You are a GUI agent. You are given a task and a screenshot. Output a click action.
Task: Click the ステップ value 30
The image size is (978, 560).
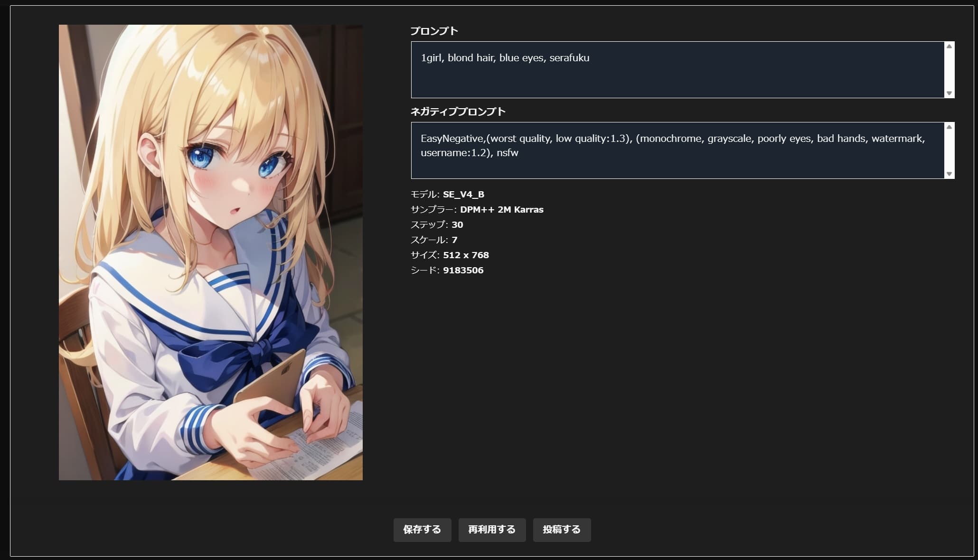[457, 224]
